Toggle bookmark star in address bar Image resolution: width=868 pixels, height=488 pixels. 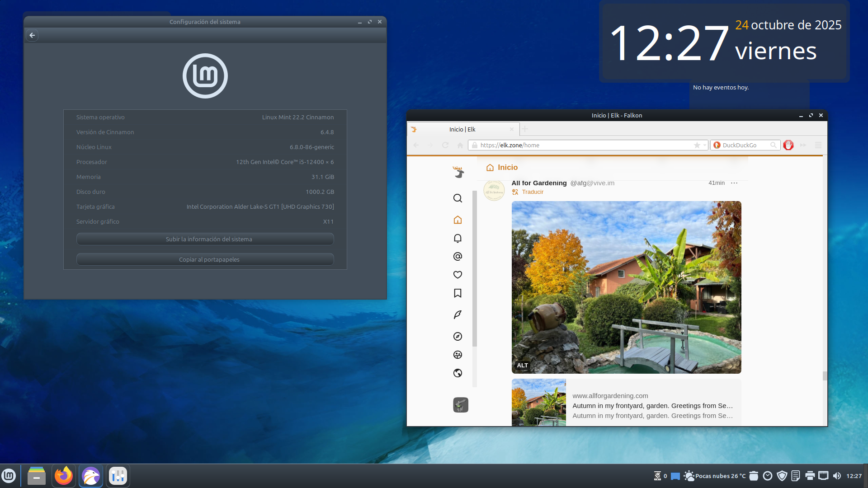click(x=697, y=145)
